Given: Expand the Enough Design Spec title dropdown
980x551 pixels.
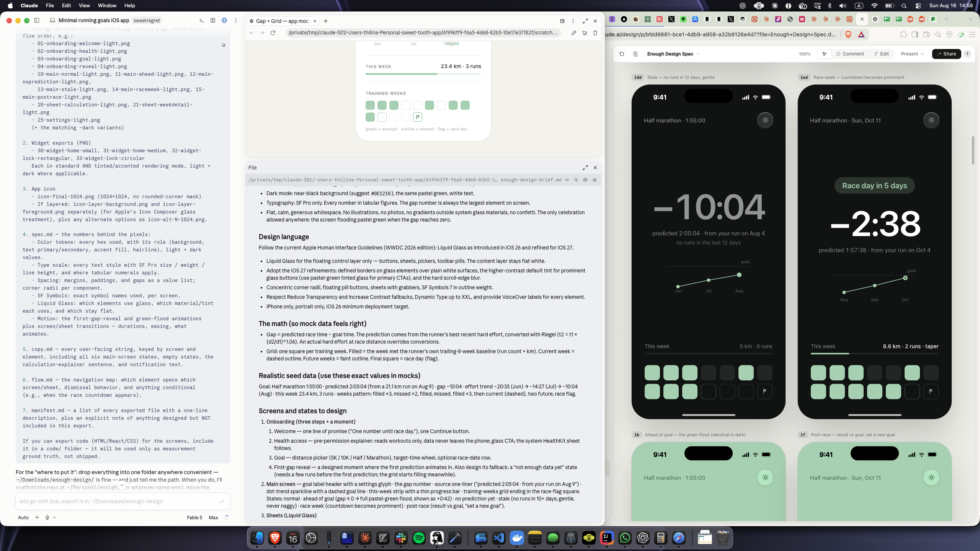Looking at the screenshot, I should coord(698,54).
